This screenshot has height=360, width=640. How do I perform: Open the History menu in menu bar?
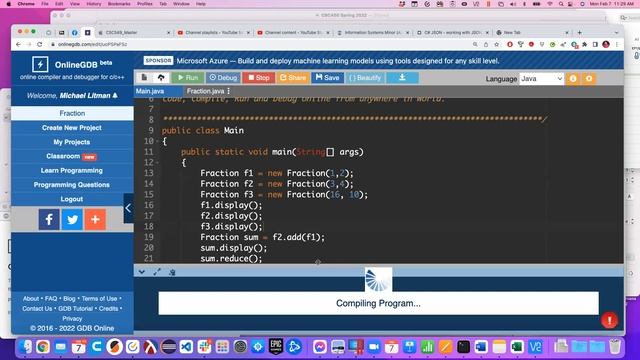[x=93, y=4]
